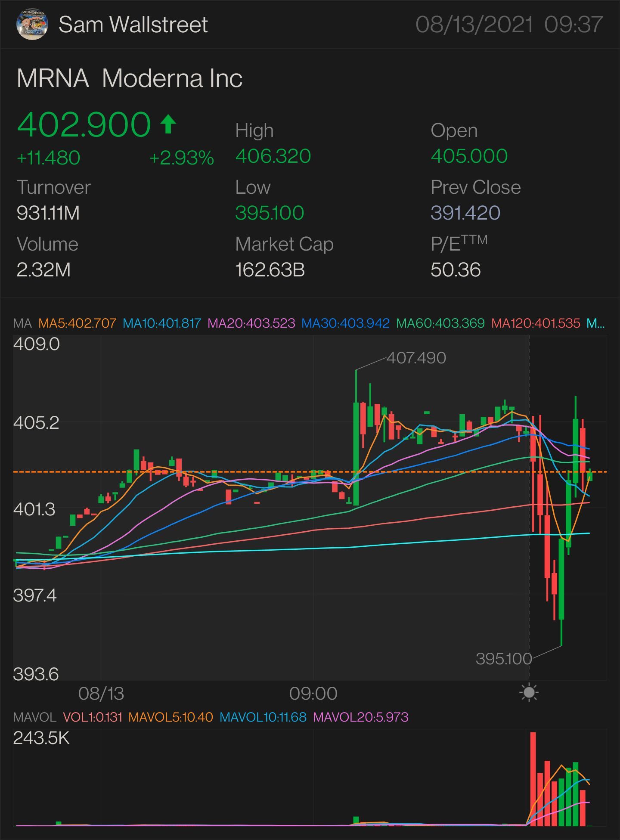Click the 401.3 price axis label
The height and width of the screenshot is (840, 620).
pos(34,509)
